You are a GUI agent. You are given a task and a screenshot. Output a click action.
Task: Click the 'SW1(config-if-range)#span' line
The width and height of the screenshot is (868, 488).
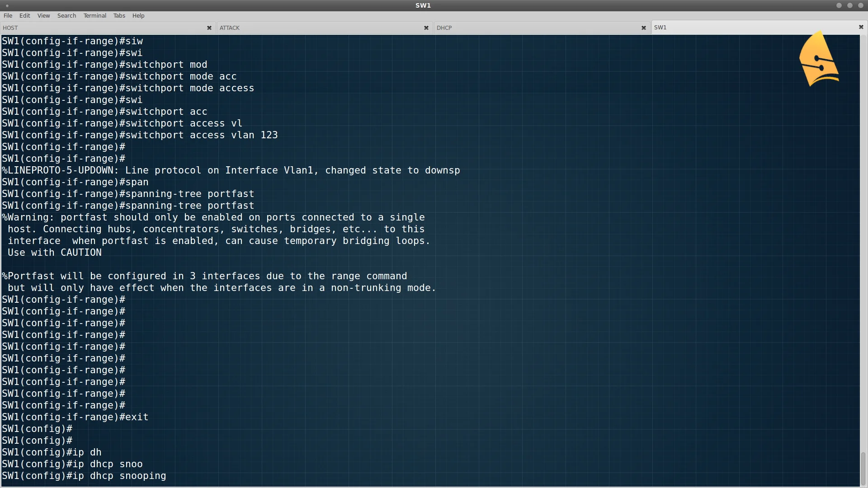pos(75,182)
